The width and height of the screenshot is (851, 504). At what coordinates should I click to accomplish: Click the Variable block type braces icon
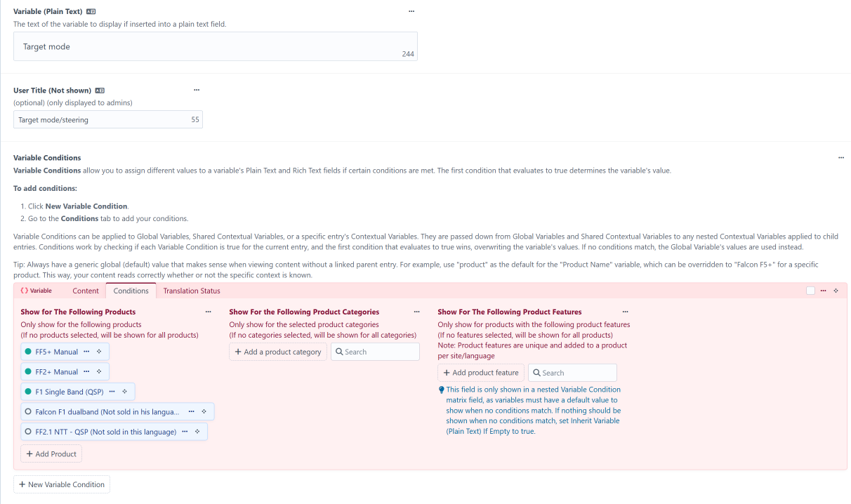click(25, 291)
